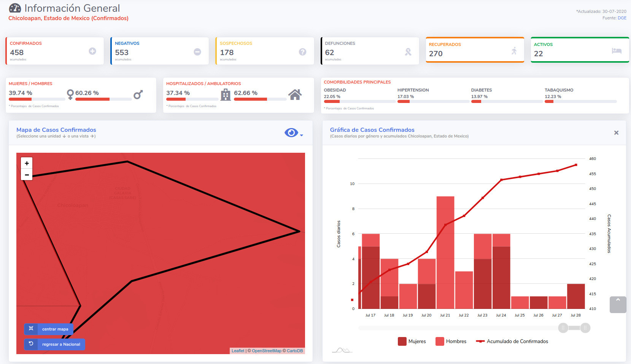Click the Jul 21 bar in the chart
Screen dimensions: 631x364
coord(445,252)
